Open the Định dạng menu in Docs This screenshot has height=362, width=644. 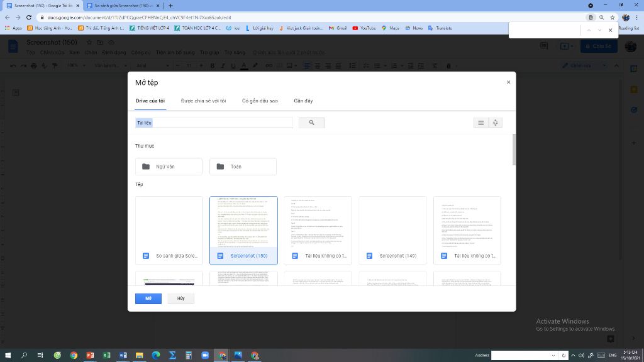click(114, 53)
